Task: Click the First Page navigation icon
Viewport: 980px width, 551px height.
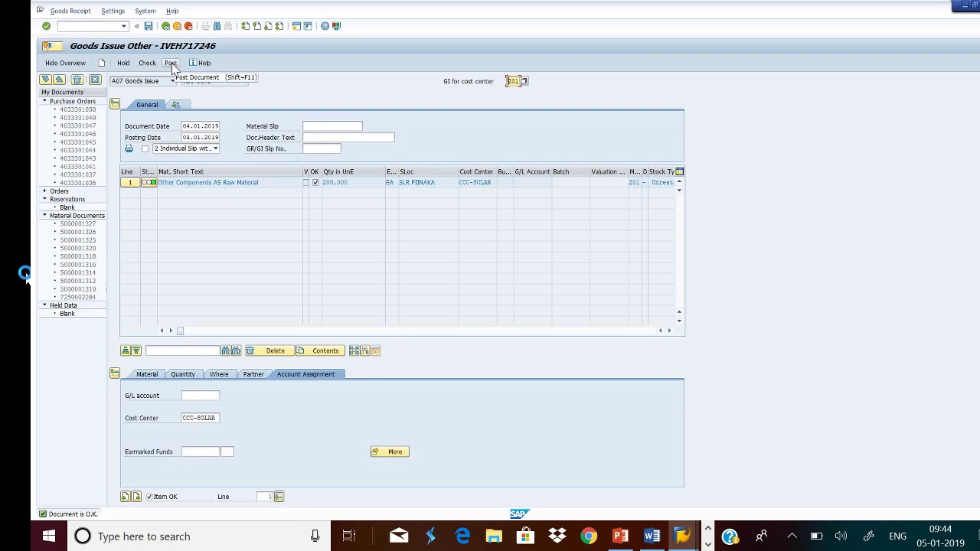Action: point(245,26)
